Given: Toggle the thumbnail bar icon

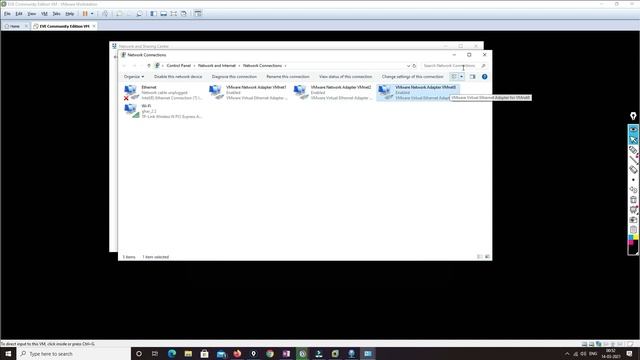Looking at the screenshot, I should point(163,14).
